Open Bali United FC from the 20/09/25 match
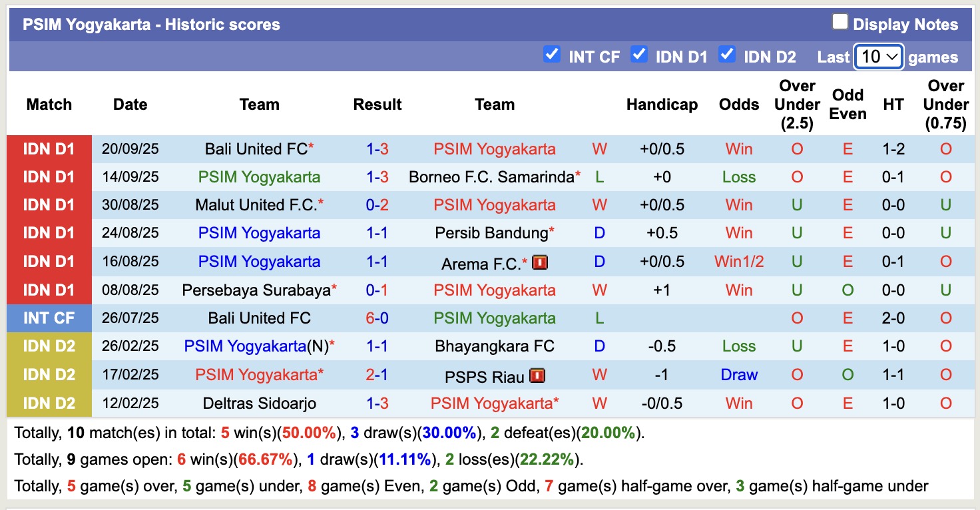The image size is (980, 510). pyautogui.click(x=256, y=149)
